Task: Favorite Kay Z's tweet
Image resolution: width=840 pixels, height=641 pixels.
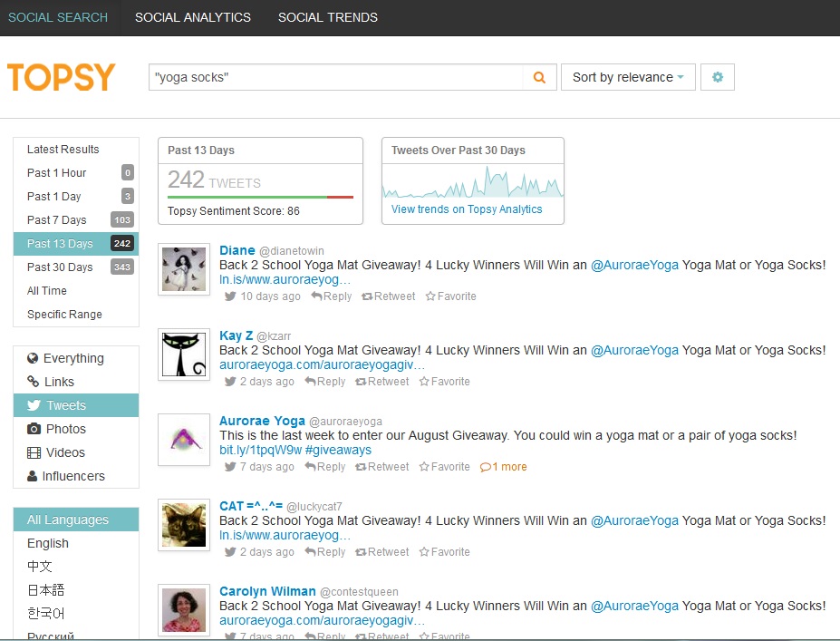Action: (x=444, y=382)
